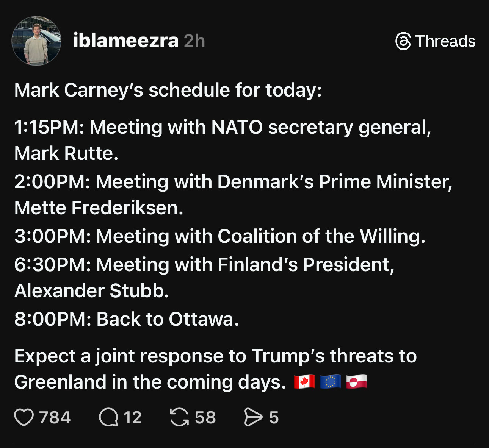Click the share count of 5
The height and width of the screenshot is (448, 489).
coord(274,417)
